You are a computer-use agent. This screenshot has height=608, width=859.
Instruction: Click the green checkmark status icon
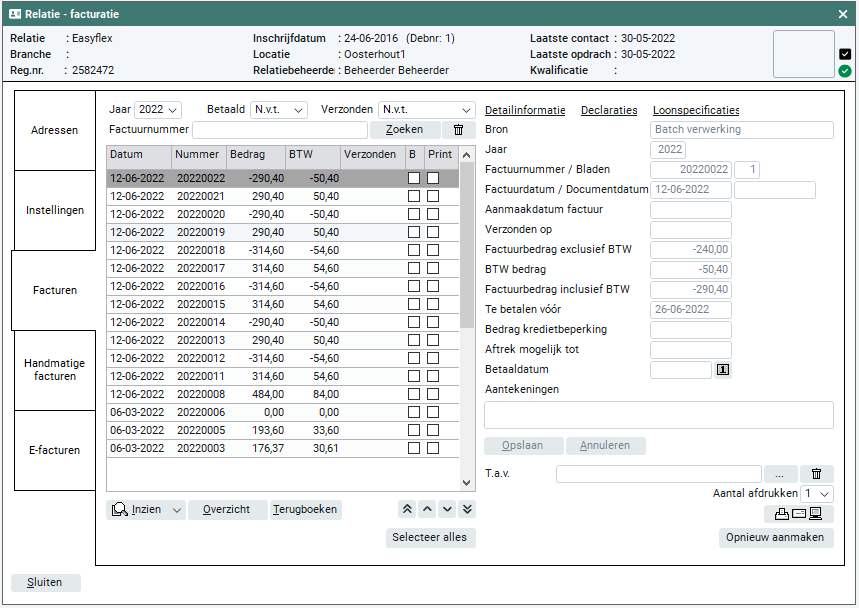tap(845, 71)
